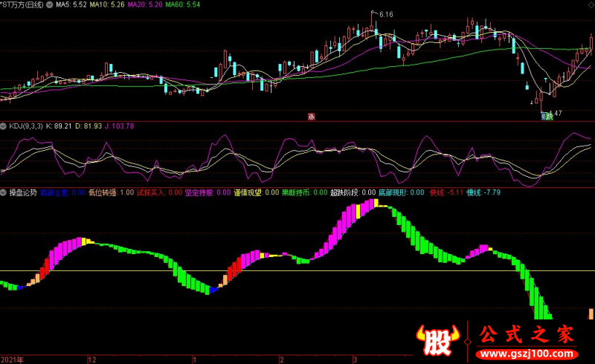Select the 底部主意: 0.00 legend entry

pos(62,192)
